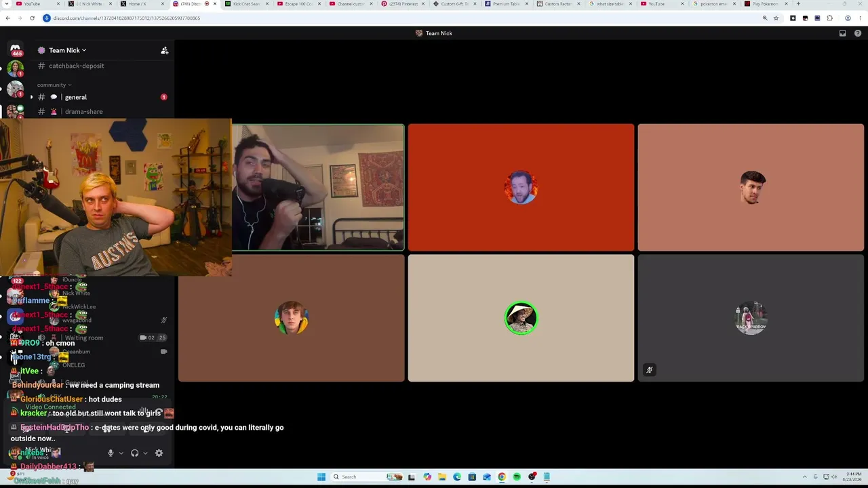868x488 pixels.
Task: Close the Discord browser tab
Action: 215,4
